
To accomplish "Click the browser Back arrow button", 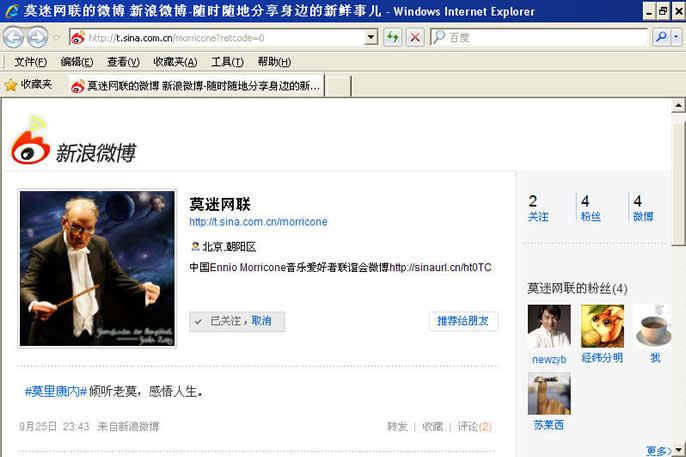I will click(x=14, y=38).
